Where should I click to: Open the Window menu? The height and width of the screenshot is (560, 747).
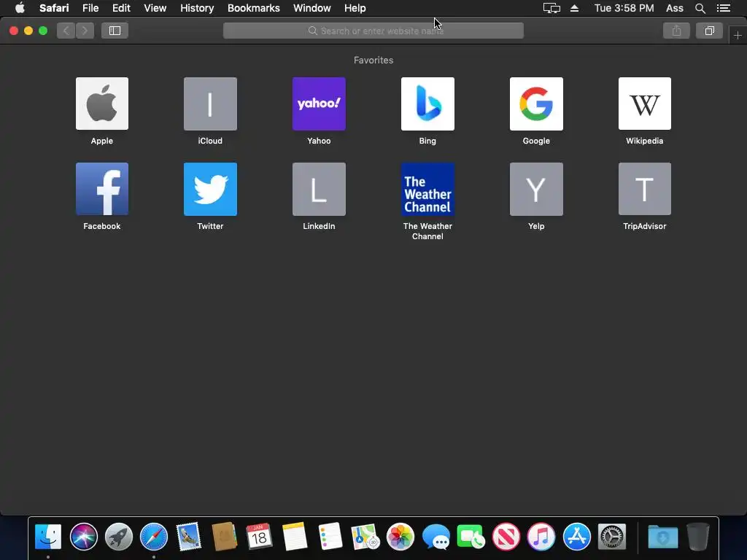pos(311,8)
